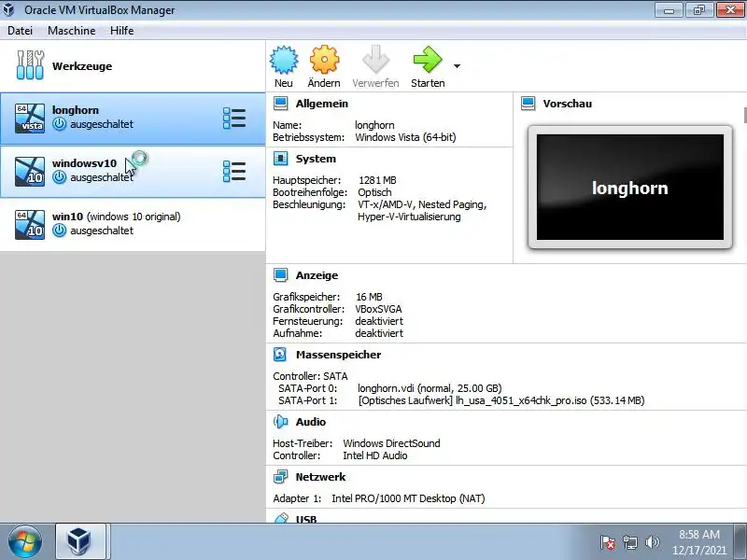This screenshot has height=560, width=747.
Task: Open the Datei menu
Action: [20, 31]
